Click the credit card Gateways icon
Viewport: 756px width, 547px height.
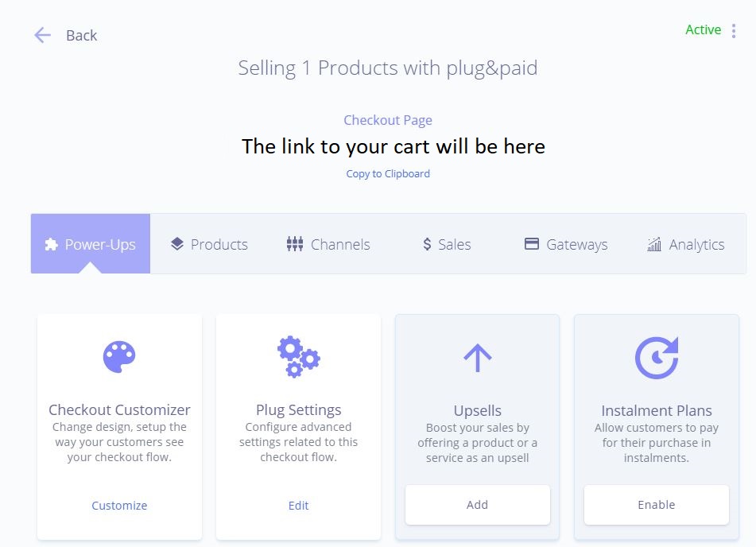(x=531, y=243)
